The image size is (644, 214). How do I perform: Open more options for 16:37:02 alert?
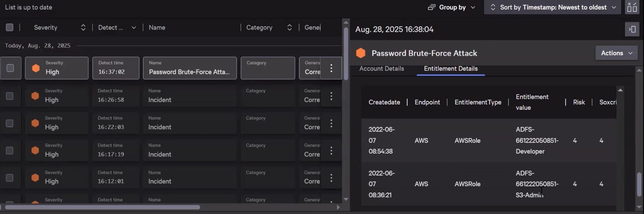coord(331,68)
